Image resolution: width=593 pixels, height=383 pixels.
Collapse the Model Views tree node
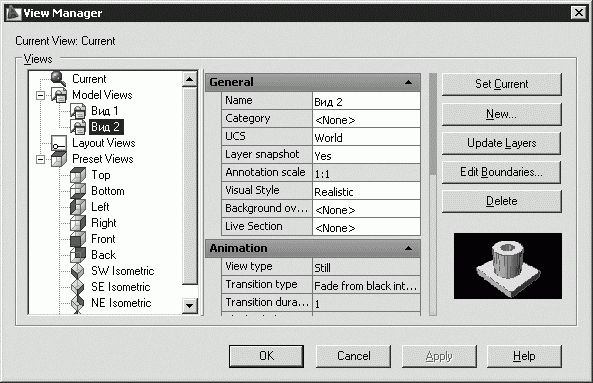pyautogui.click(x=40, y=95)
